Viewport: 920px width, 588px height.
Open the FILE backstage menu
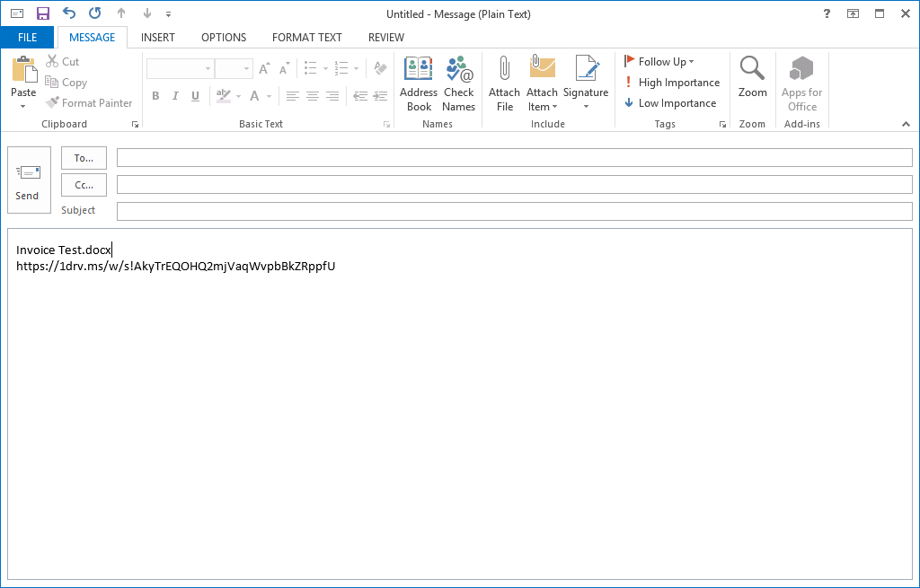27,38
